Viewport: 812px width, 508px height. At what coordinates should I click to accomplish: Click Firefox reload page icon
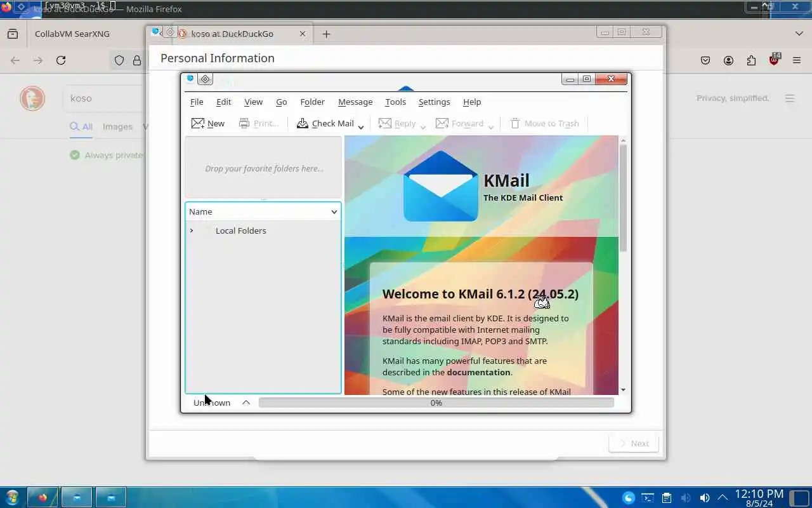(x=61, y=60)
